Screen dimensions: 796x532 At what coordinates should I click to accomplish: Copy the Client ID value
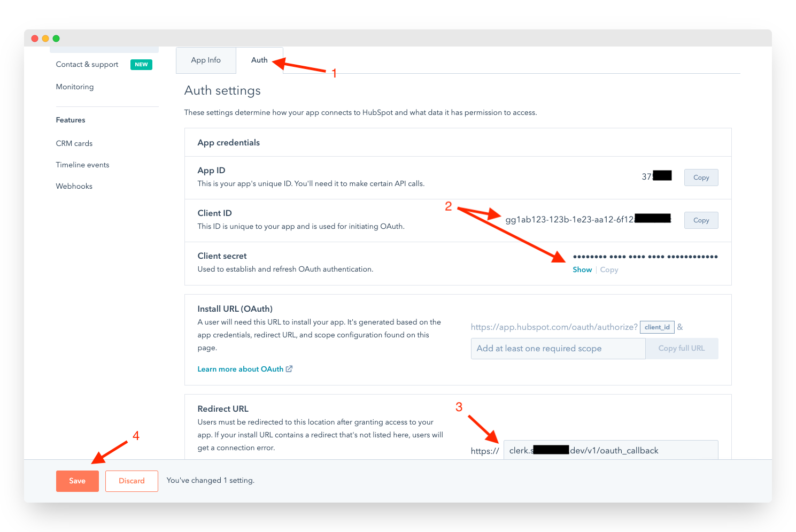click(701, 220)
